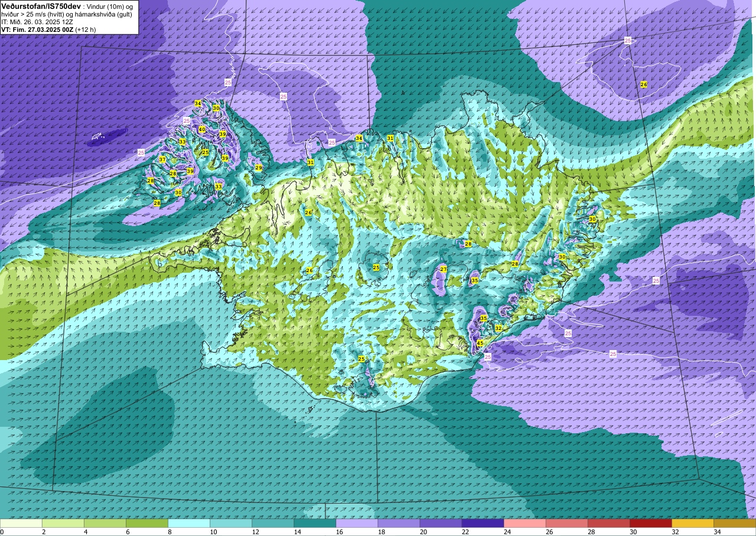Click the 24–26 m/s light pink legend swatch
Image resolution: width=756 pixels, height=536 pixels.
click(524, 523)
